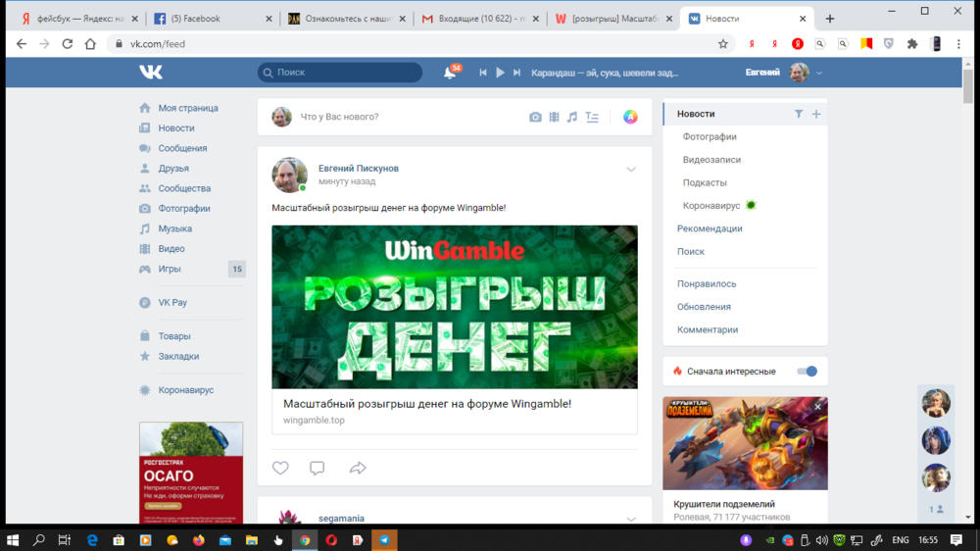Screen dimensions: 980x551
Task: Attach music to new post
Action: click(572, 117)
